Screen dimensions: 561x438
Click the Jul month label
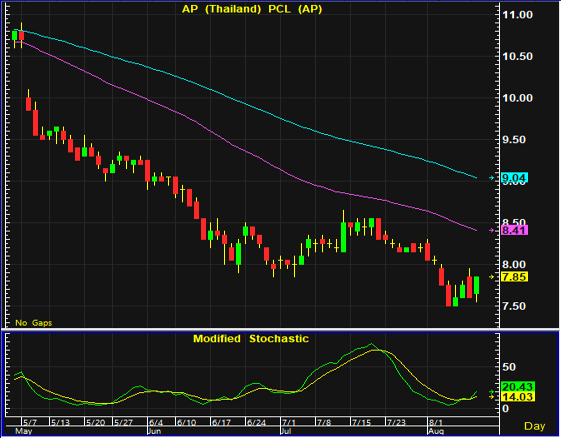pyautogui.click(x=285, y=431)
